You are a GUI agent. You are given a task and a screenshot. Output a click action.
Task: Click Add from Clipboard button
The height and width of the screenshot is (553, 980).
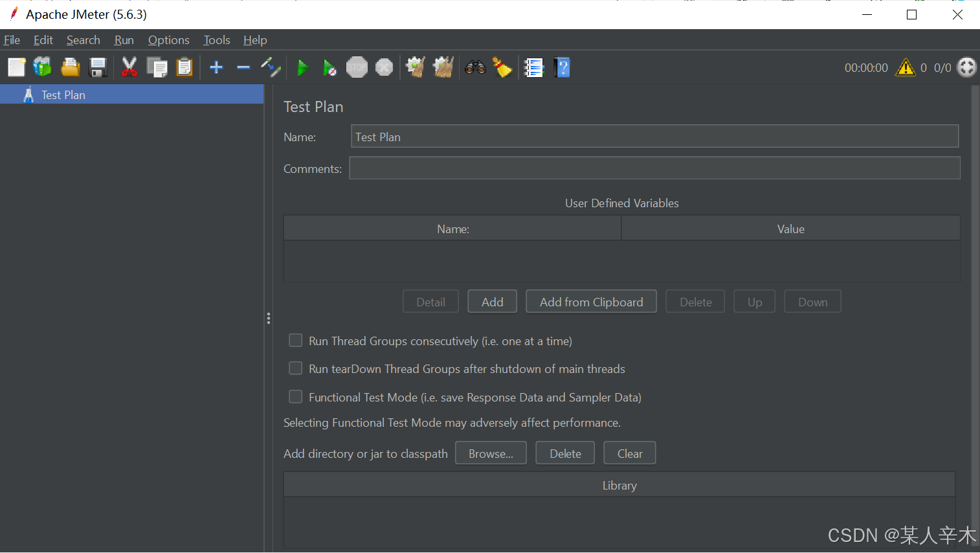click(592, 302)
